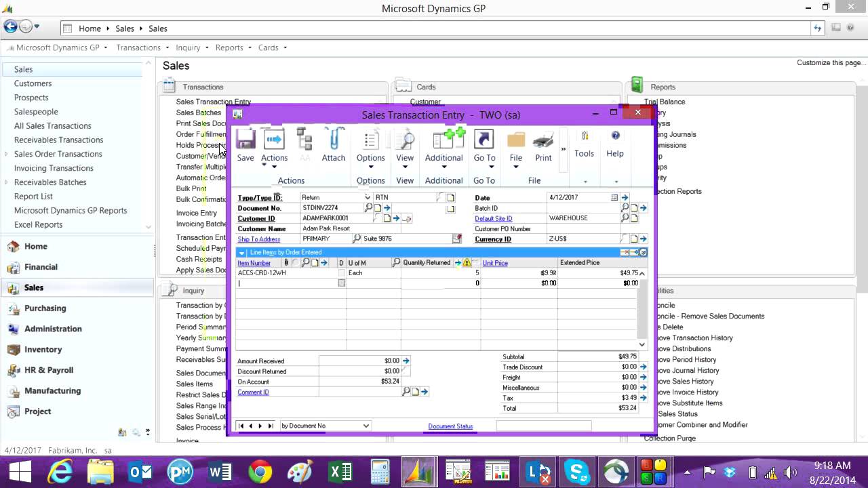Click the Currency ID expansion arrow
The image size is (868, 488).
643,239
